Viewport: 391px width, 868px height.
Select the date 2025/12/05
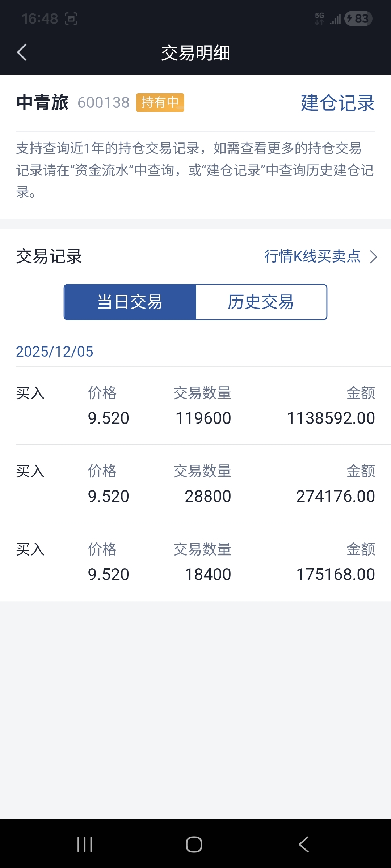(x=55, y=352)
